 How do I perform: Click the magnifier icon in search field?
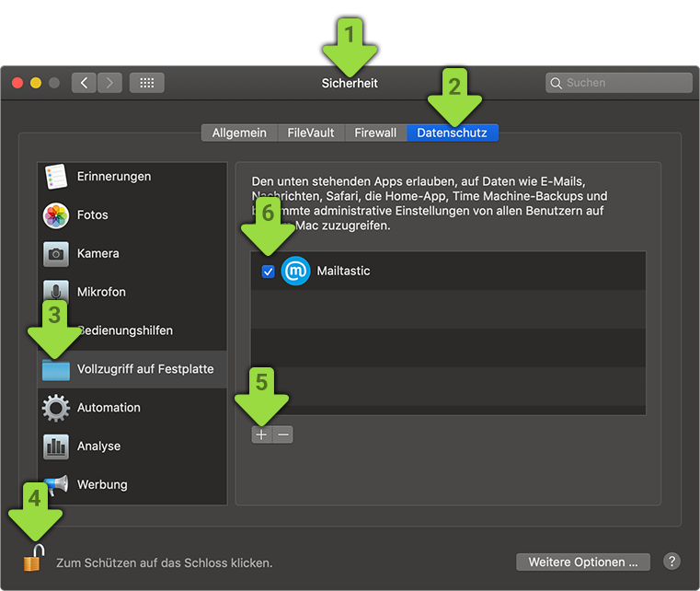pyautogui.click(x=556, y=83)
